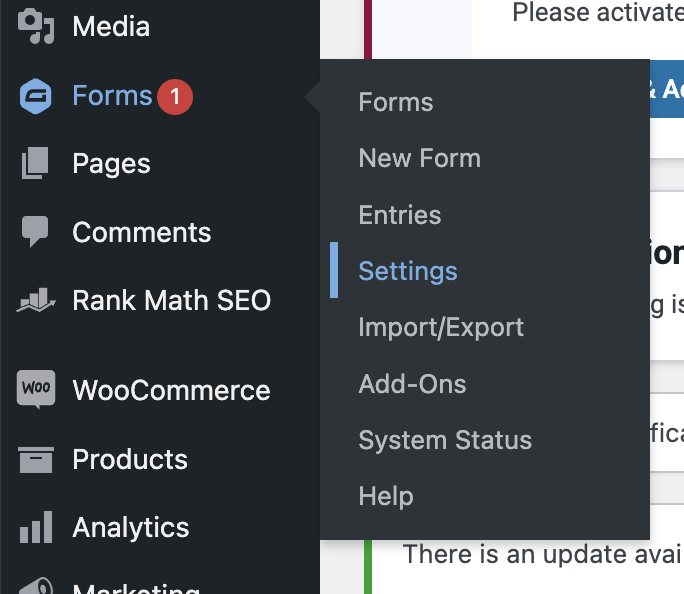The height and width of the screenshot is (594, 684).
Task: Select New Form in the submenu
Action: pos(419,158)
